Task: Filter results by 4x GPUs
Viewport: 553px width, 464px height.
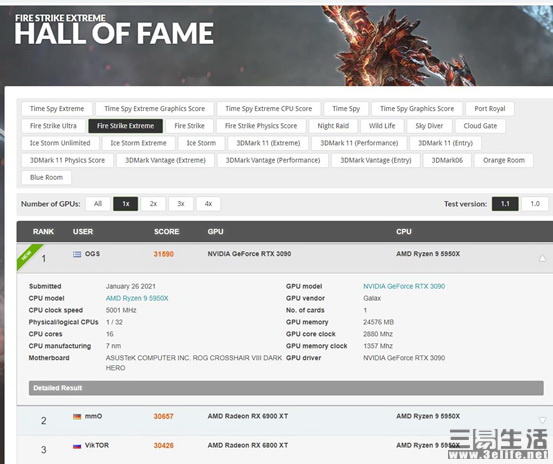Action: 208,204
